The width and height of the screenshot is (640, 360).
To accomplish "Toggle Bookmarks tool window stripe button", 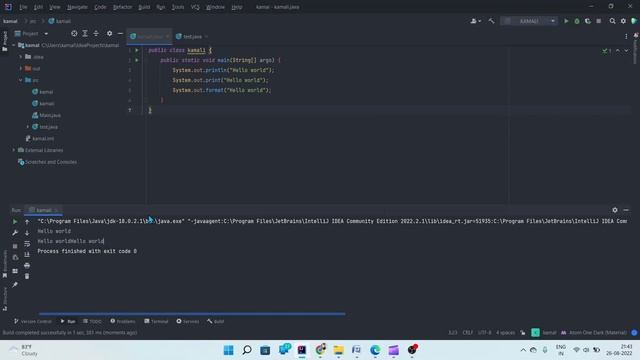I will click(5, 264).
